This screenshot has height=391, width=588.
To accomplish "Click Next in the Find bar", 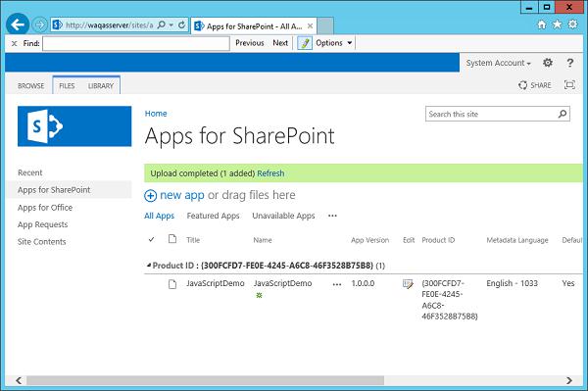I will 280,43.
